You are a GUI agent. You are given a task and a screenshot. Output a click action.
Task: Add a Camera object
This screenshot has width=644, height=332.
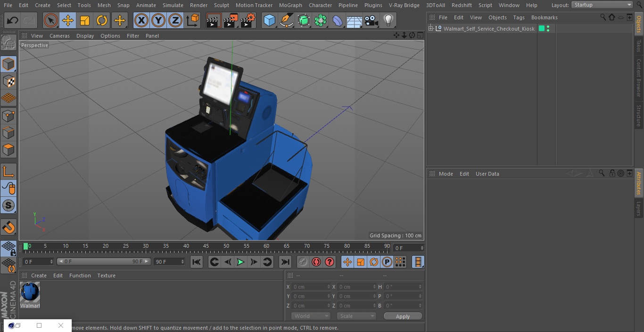(x=372, y=20)
